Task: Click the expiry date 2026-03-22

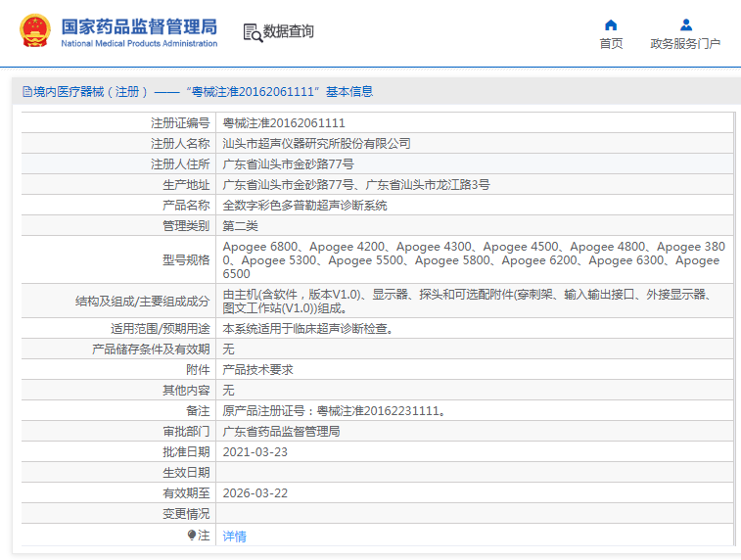Action: (x=255, y=493)
